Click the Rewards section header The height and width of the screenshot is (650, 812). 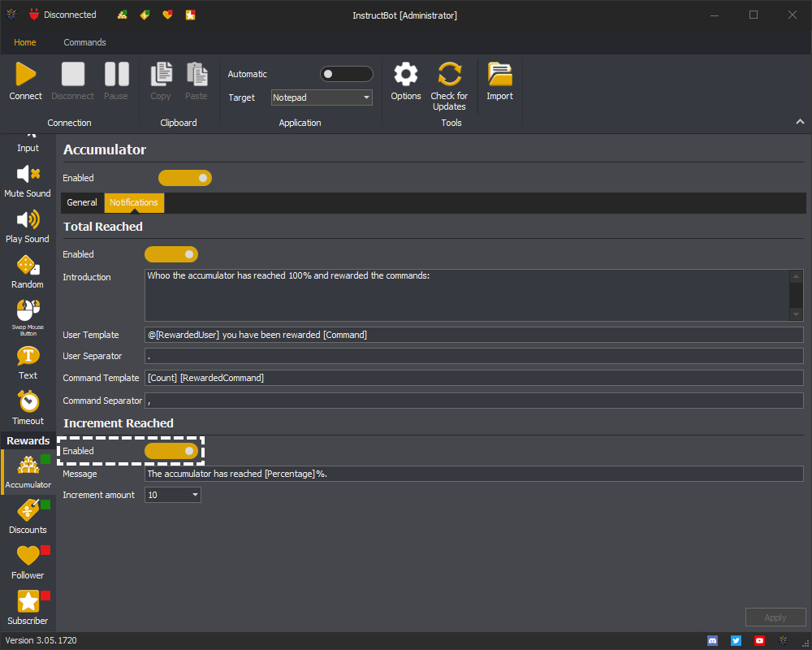coord(28,441)
